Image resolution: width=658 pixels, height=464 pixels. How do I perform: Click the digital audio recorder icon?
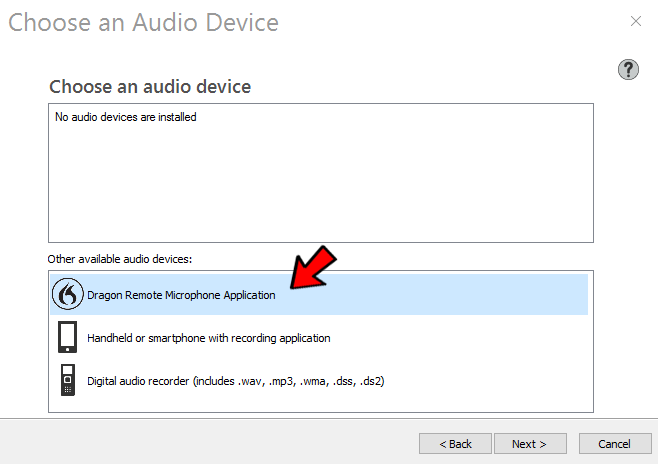point(67,381)
